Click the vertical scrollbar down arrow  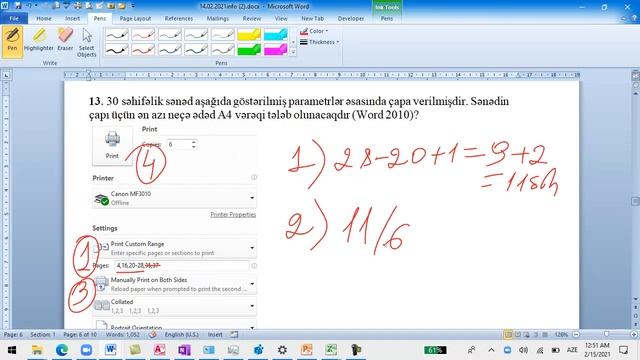pos(636,300)
